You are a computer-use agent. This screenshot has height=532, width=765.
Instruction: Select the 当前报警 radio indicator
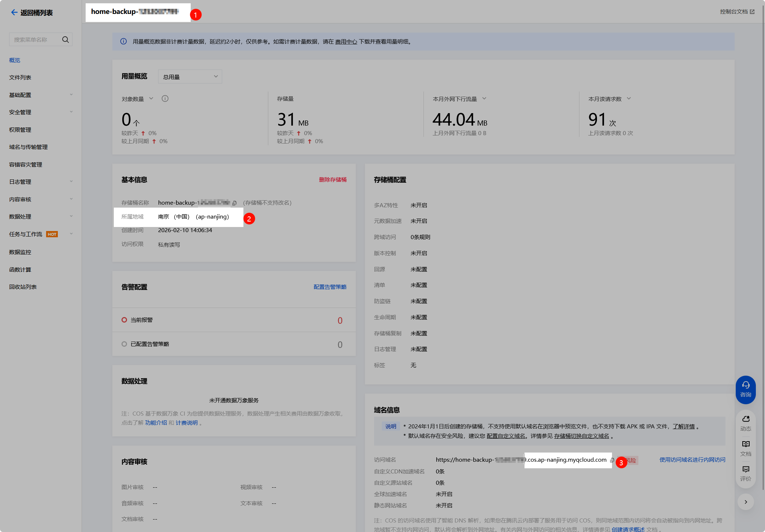coord(124,320)
